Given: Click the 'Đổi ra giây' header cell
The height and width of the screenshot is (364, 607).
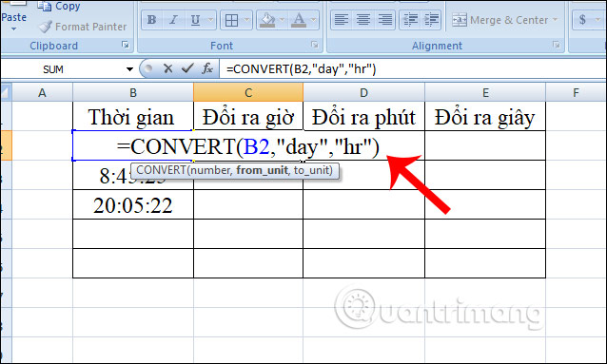Looking at the screenshot, I should (x=485, y=117).
